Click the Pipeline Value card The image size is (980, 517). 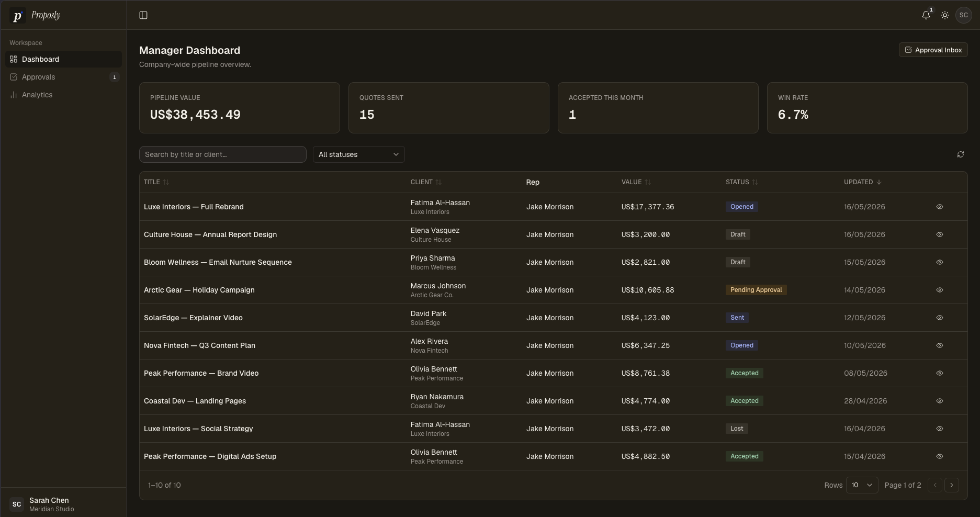point(239,108)
